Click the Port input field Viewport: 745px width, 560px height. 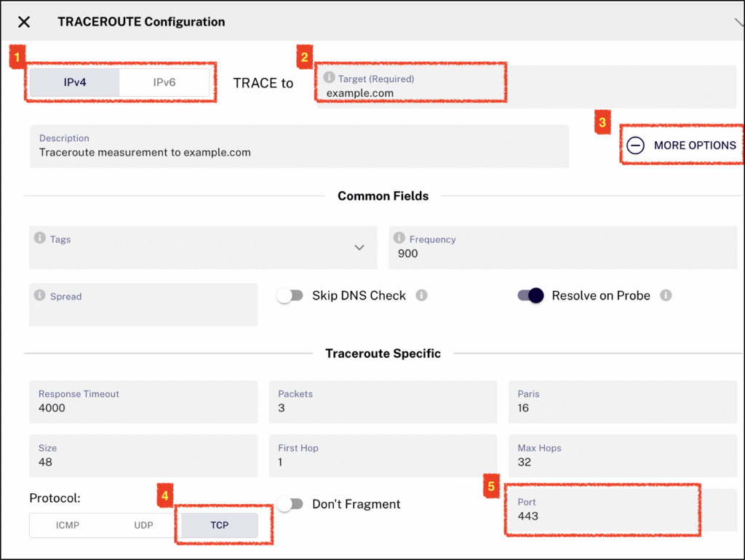click(x=602, y=516)
